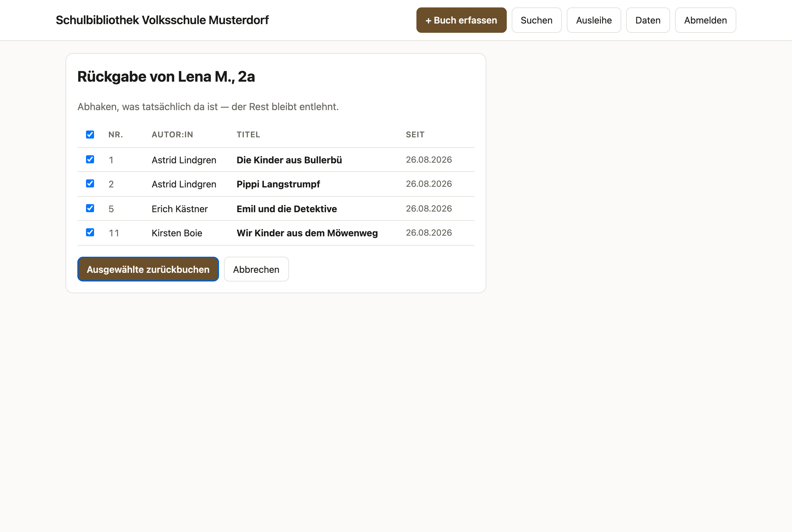Click author Kirsten Boie
The width and height of the screenshot is (792, 532).
[x=177, y=233]
